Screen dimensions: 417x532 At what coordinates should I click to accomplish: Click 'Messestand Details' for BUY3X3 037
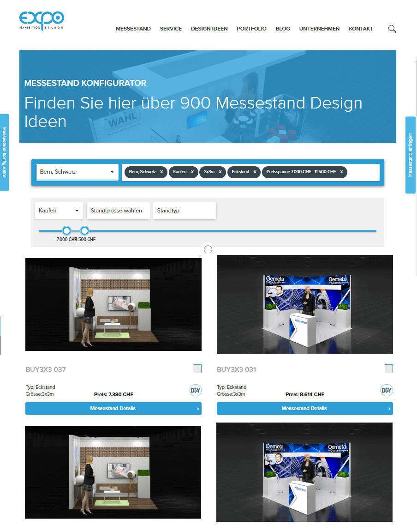pyautogui.click(x=113, y=409)
